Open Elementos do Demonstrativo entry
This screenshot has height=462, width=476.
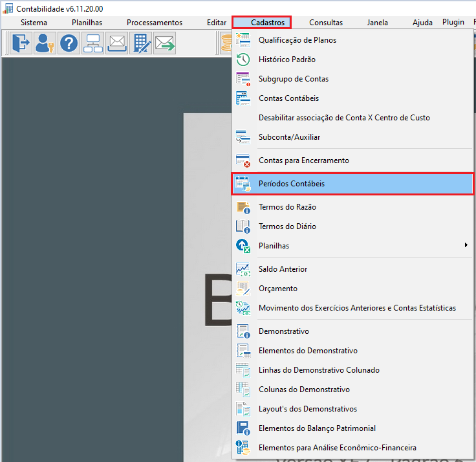(352, 351)
